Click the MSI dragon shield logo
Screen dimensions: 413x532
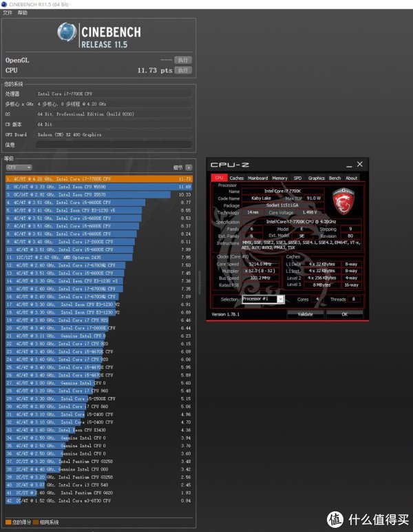pyautogui.click(x=343, y=201)
